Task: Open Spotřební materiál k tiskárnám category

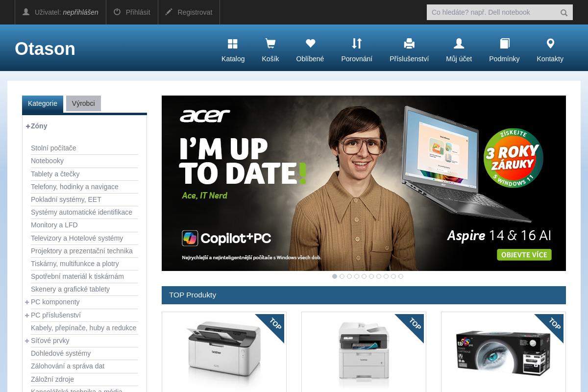Action: point(77,276)
